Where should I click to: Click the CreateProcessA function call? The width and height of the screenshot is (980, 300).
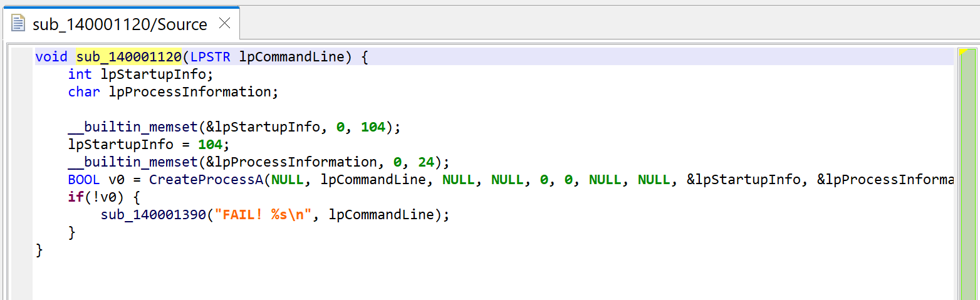(x=206, y=180)
